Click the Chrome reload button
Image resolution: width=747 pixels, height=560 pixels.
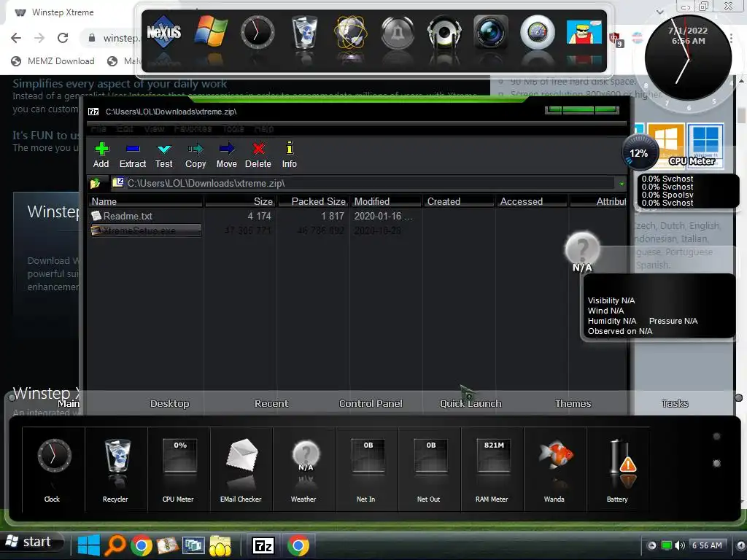click(63, 38)
